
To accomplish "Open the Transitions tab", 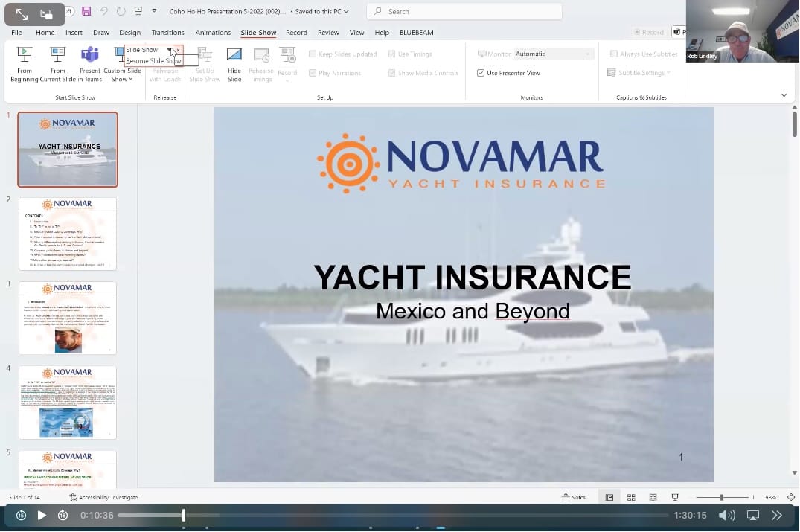I will (x=168, y=32).
